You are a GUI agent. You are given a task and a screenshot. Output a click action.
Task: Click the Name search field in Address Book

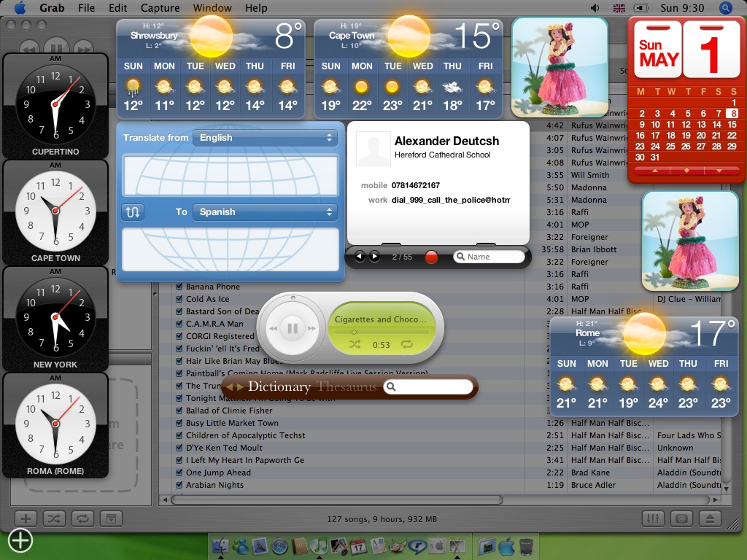coord(489,257)
